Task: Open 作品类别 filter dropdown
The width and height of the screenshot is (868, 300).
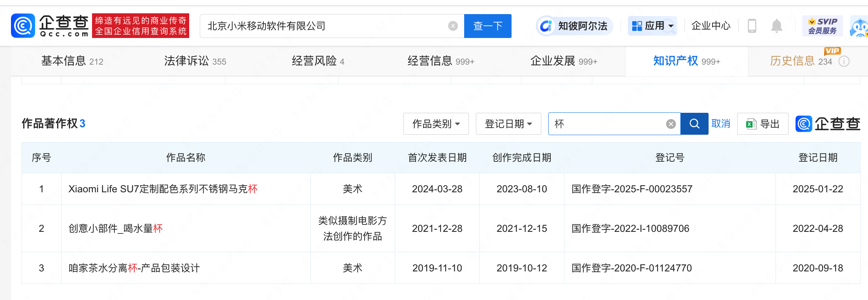Action: click(436, 124)
